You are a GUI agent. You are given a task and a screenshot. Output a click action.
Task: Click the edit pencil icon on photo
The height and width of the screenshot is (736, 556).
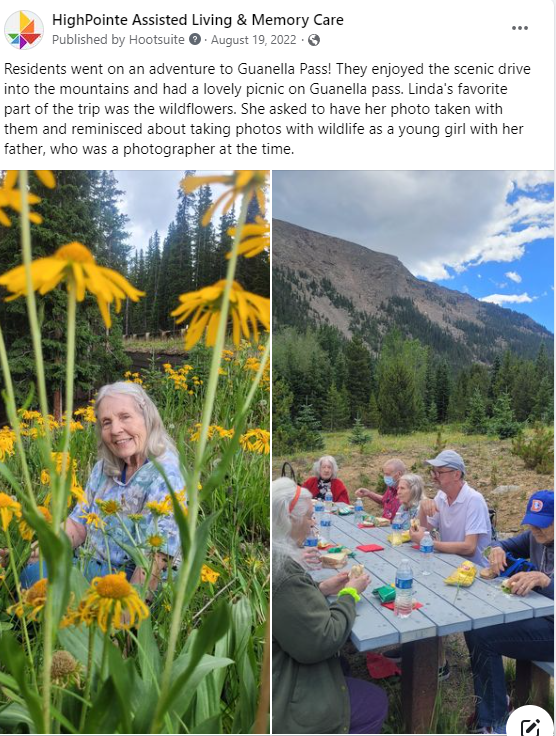(x=530, y=726)
